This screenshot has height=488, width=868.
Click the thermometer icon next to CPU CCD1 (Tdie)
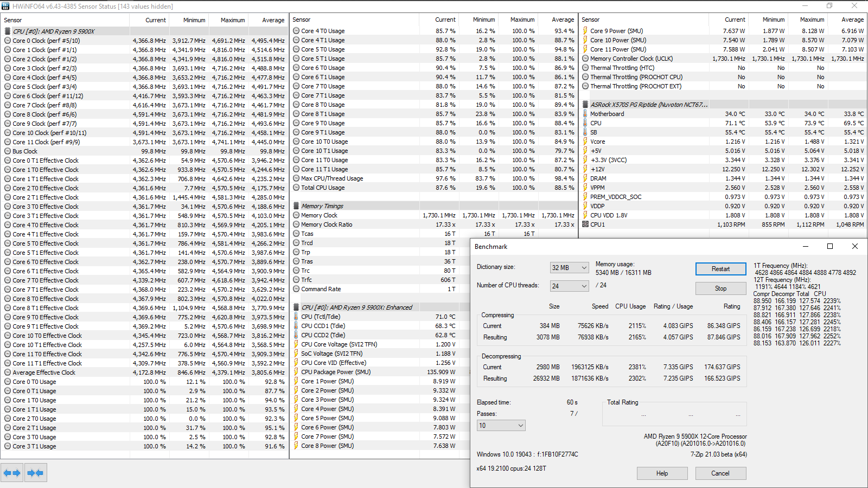tap(296, 326)
